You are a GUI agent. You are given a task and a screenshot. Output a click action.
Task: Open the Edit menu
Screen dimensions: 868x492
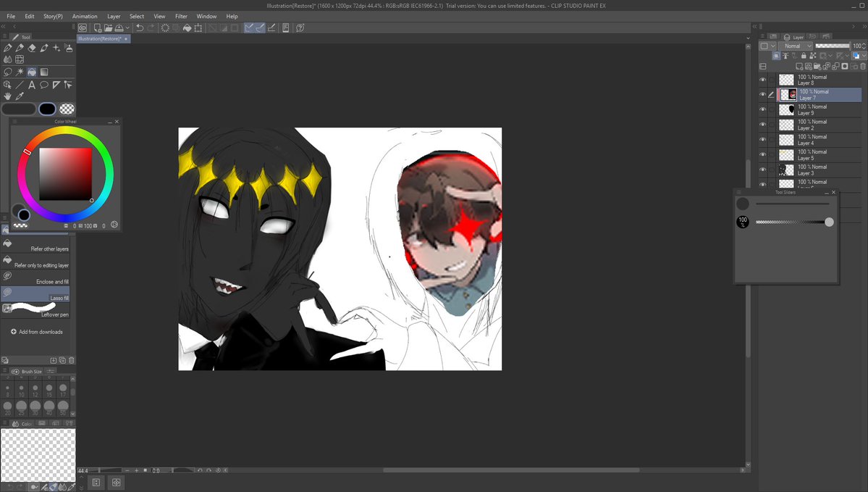(30, 16)
